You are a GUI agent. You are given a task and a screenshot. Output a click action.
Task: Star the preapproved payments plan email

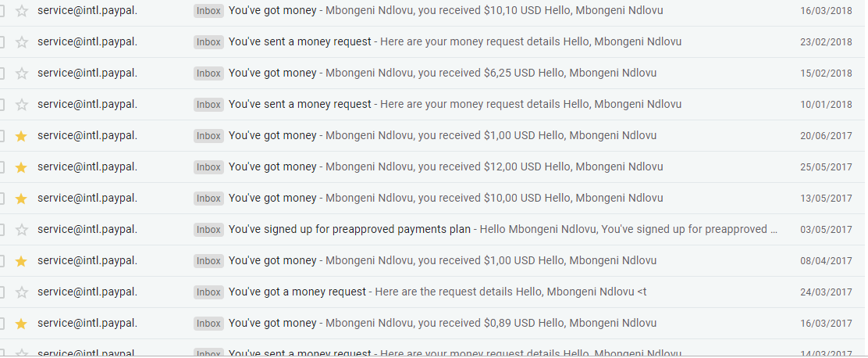tap(21, 230)
